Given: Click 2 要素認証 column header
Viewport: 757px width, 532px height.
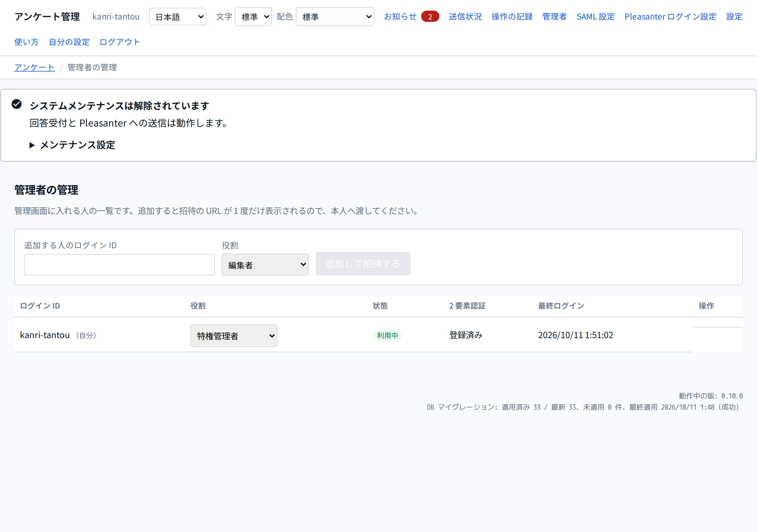Looking at the screenshot, I should click(467, 306).
